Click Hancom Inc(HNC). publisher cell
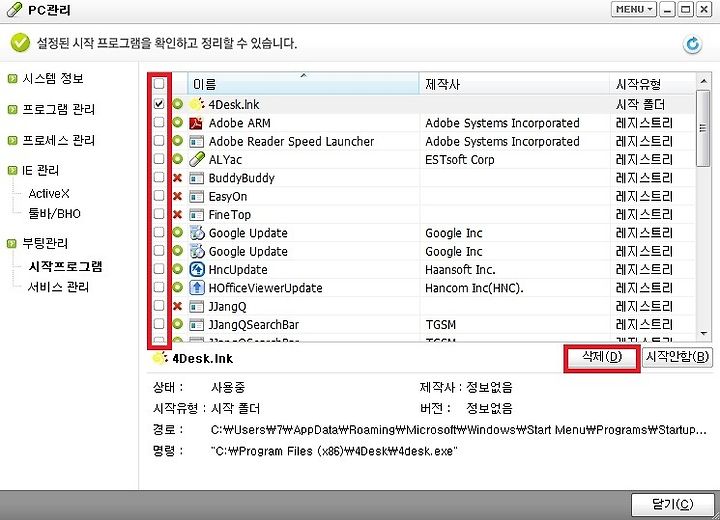The width and height of the screenshot is (720, 520). [x=474, y=288]
